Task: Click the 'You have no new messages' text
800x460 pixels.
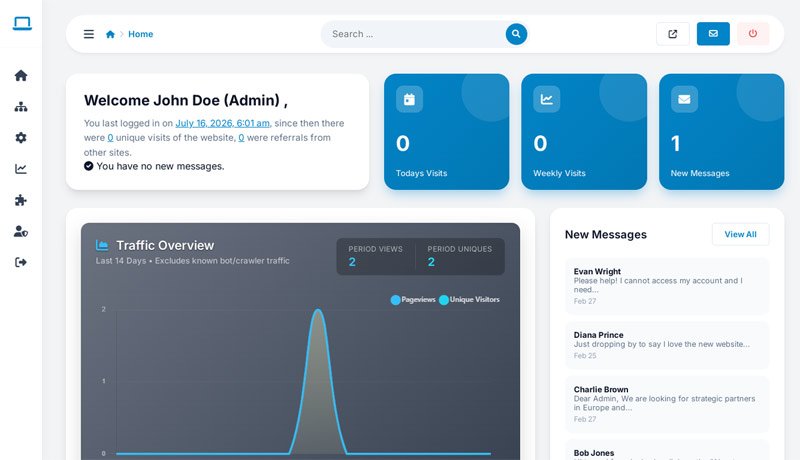Action: (160, 166)
